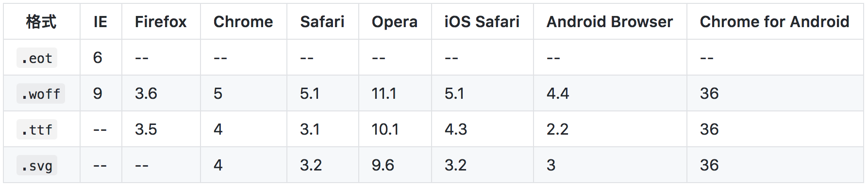The image size is (868, 186).
Task: Click the Safari column header
Action: (322, 21)
